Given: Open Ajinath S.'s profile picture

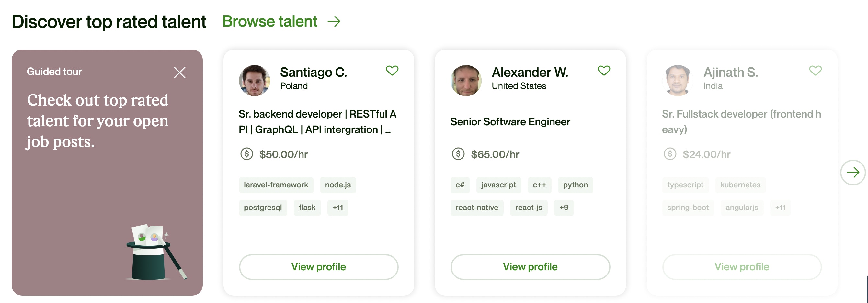Looking at the screenshot, I should (678, 81).
